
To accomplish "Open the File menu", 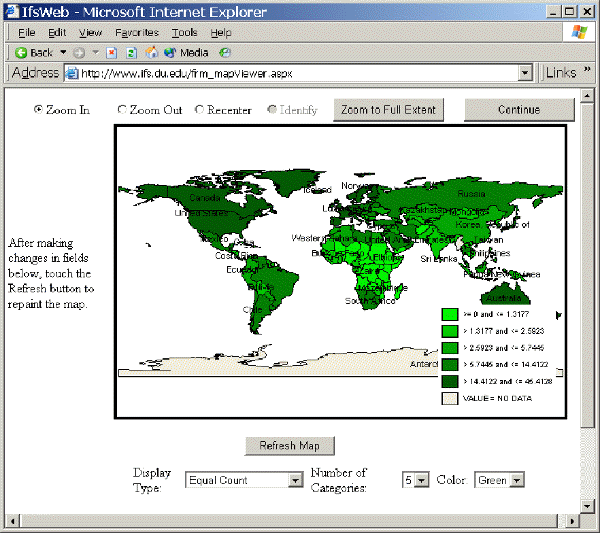I will pos(26,33).
